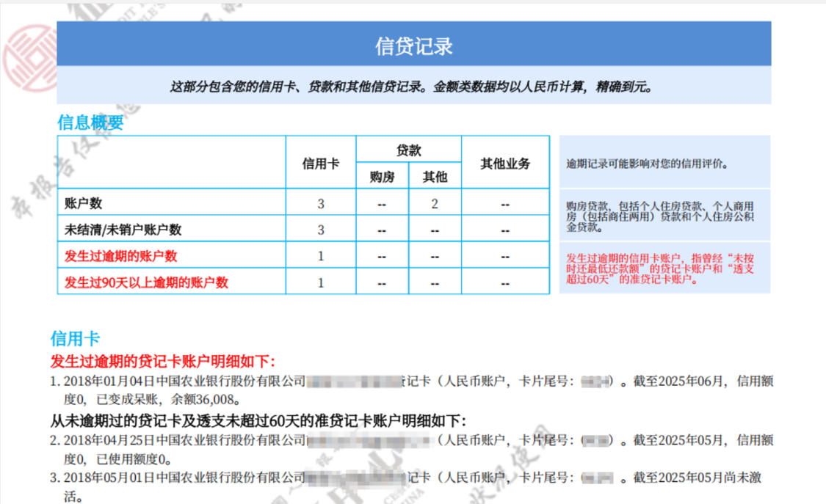Click value 1 in 90天以上逾期 row
The width and height of the screenshot is (826, 504).
tap(321, 282)
